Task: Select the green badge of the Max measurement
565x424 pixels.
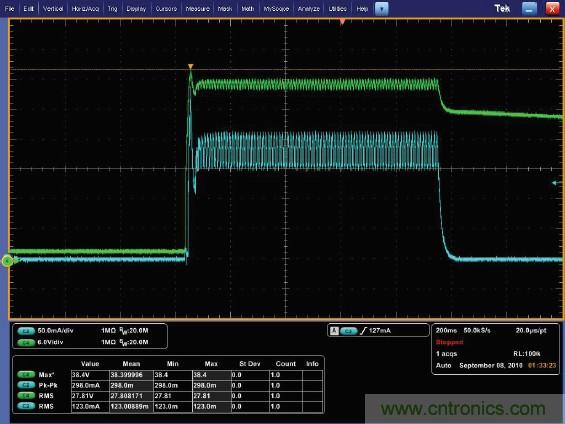Action: (x=26, y=375)
